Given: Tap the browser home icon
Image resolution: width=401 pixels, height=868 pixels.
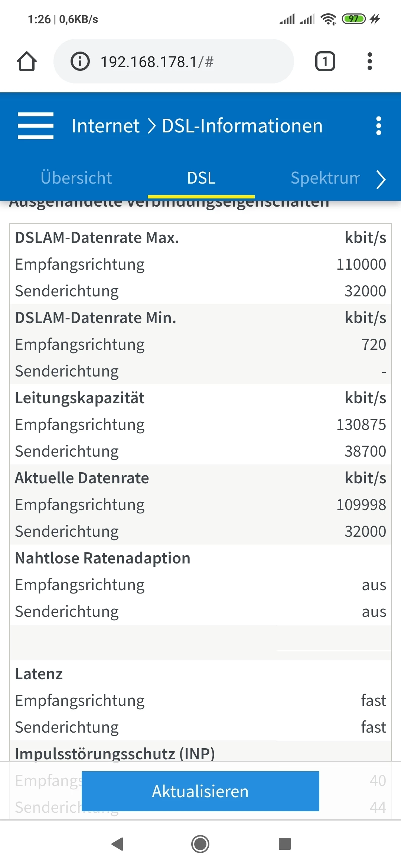Looking at the screenshot, I should 27,62.
